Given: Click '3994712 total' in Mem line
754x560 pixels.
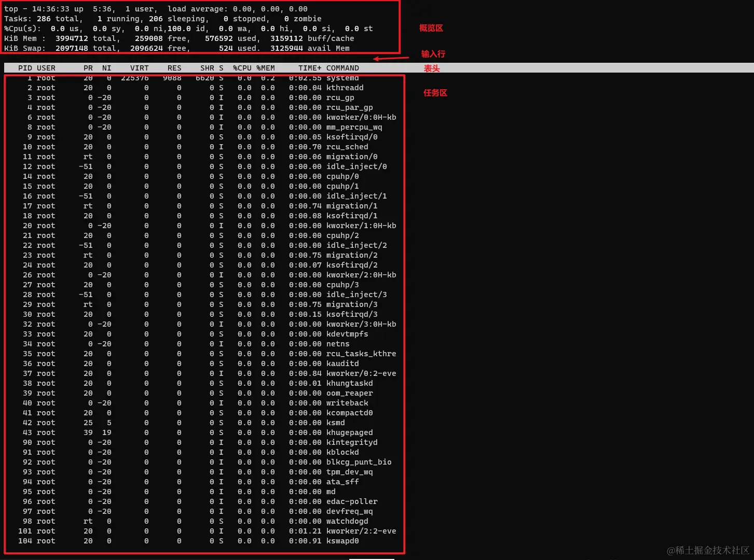Looking at the screenshot, I should [86, 38].
